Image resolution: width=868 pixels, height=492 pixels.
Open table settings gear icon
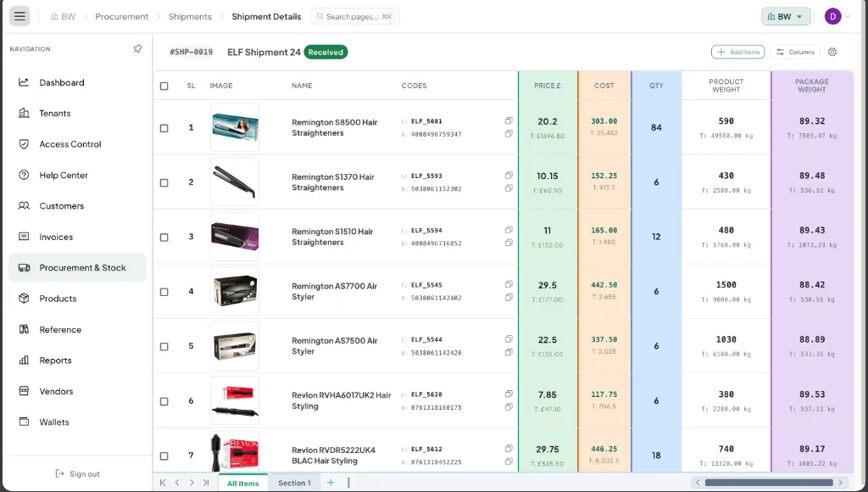[x=832, y=52]
